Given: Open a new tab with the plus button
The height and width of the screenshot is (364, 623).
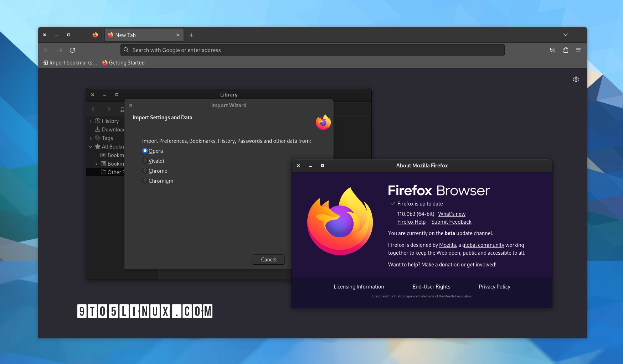Looking at the screenshot, I should point(191,35).
